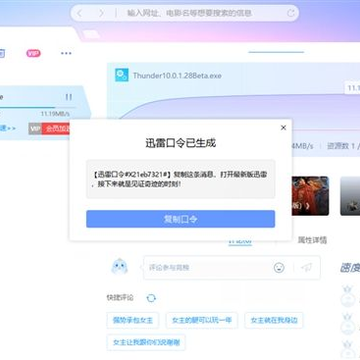Click the address bar refresh icon

[291, 13]
